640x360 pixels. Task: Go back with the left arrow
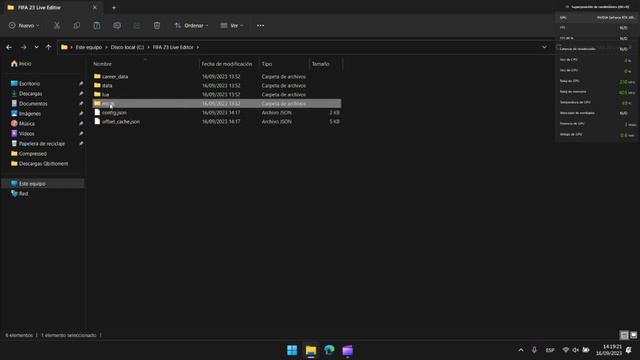[9, 47]
